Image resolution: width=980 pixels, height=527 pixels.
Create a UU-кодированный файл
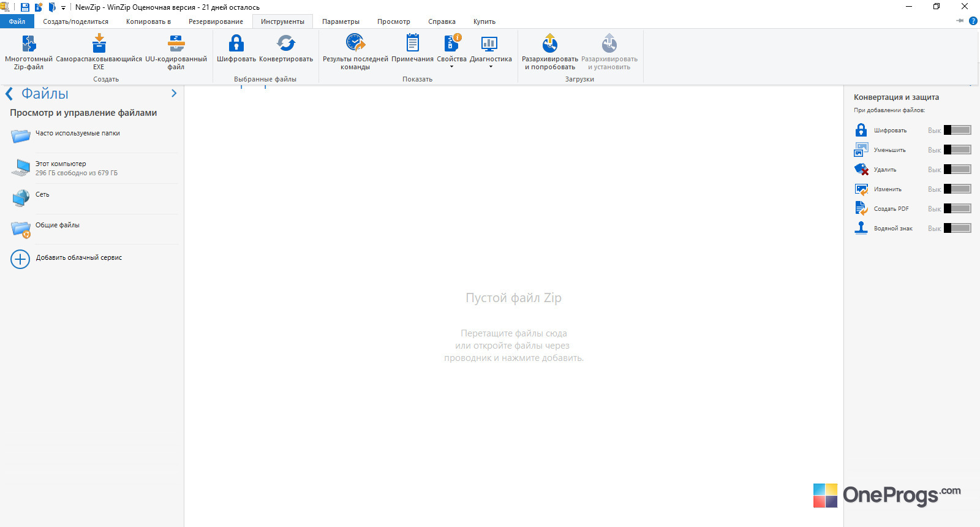[x=176, y=52]
